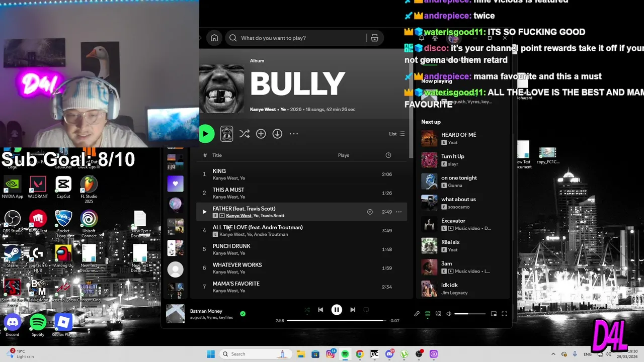Viewport: 644px width, 362px height.
Task: Pause the current song
Action: pyautogui.click(x=337, y=310)
